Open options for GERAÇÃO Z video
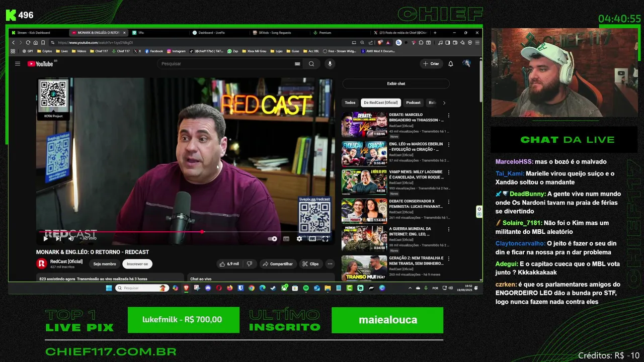 (448, 258)
